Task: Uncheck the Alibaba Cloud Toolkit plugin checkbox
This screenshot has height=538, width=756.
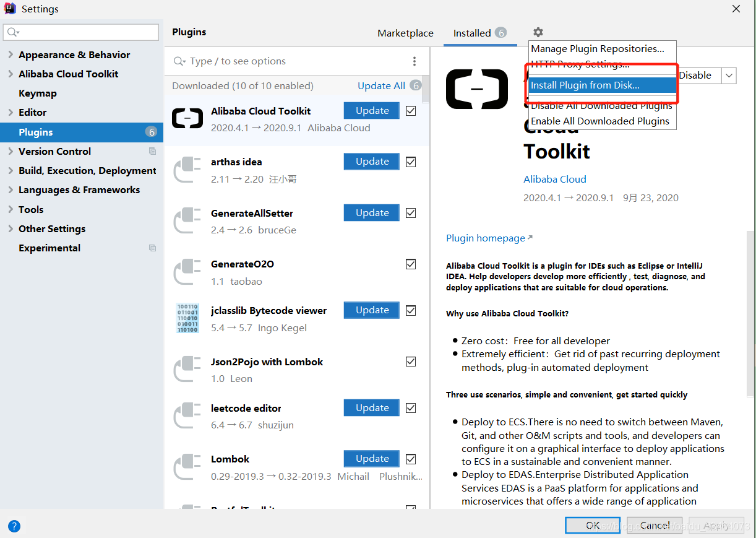Action: [411, 111]
